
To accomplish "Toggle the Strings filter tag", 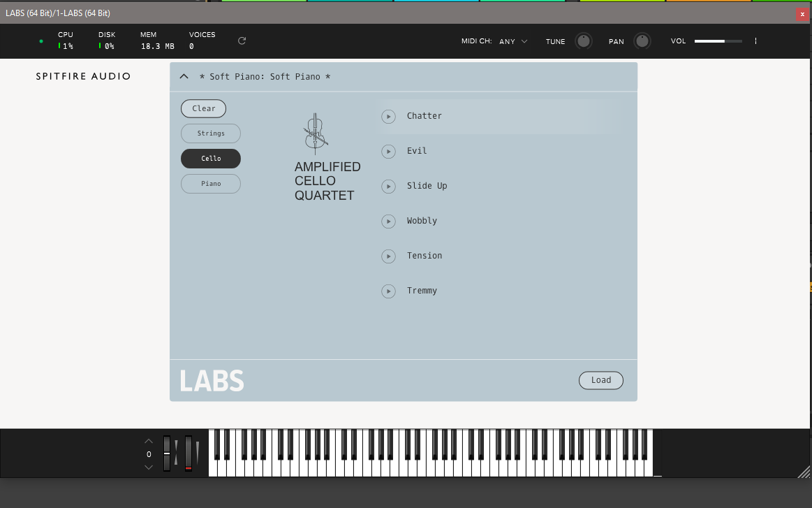I will pos(211,133).
